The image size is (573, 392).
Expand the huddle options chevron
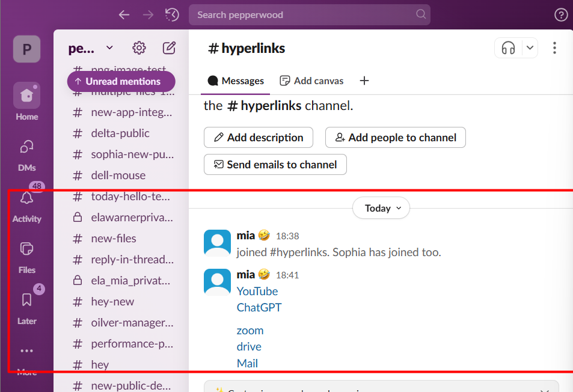pyautogui.click(x=529, y=48)
